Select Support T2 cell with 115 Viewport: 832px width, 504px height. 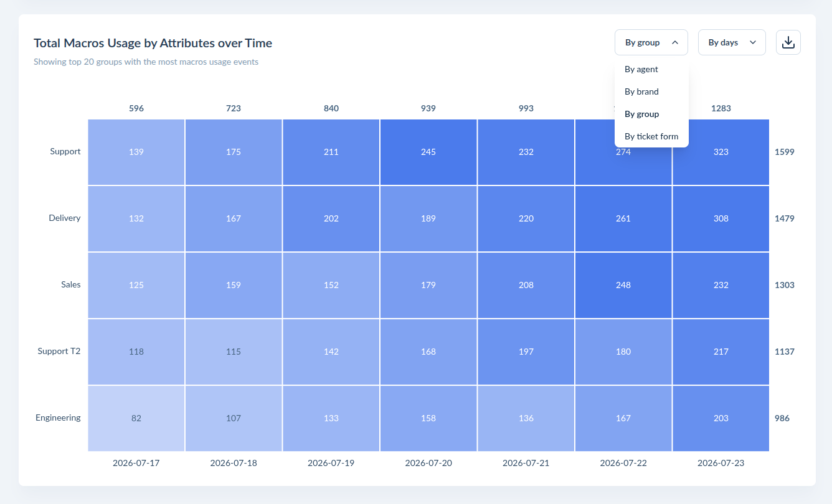click(x=234, y=352)
